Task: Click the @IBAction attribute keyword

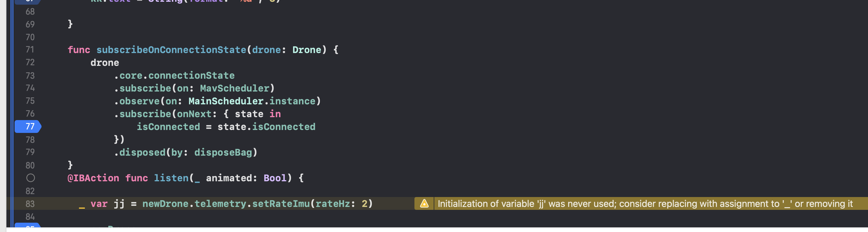Action: tap(93, 178)
